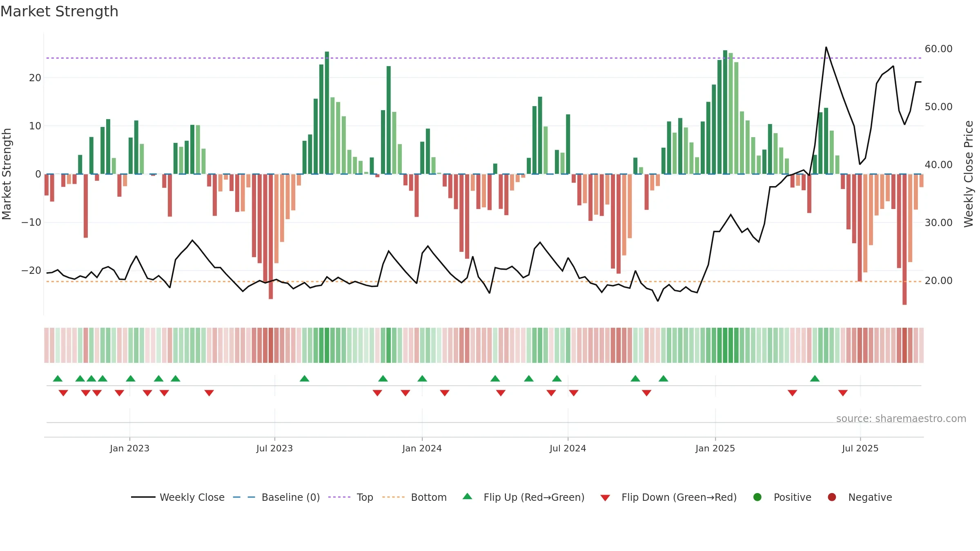Click the source: sharemaestro.com text
This screenshot has height=551, width=980.
point(901,418)
